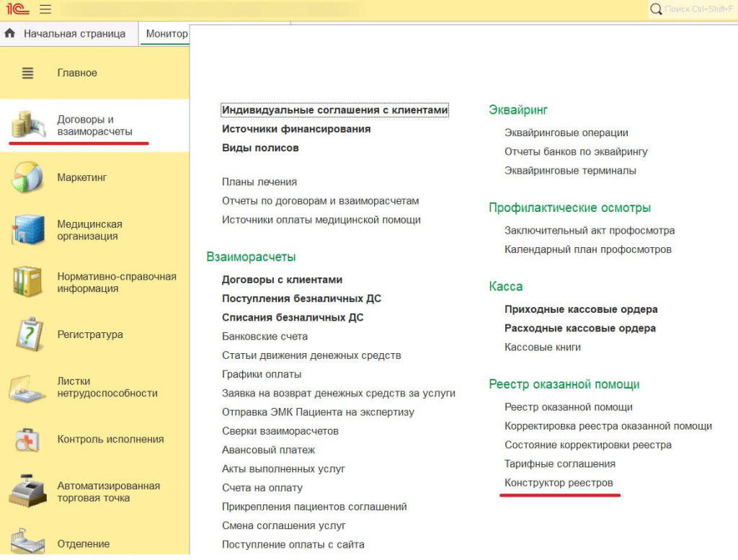Select the Отделение section in sidebar
Image resolution: width=738 pixels, height=560 pixels.
[x=84, y=544]
